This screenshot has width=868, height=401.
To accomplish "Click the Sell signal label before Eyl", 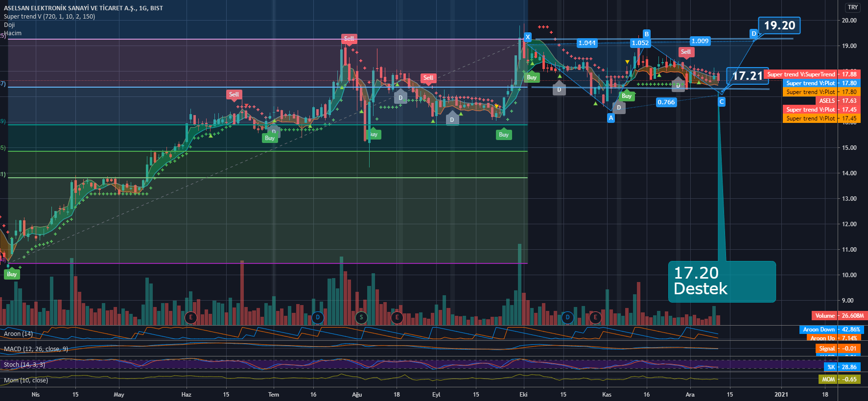I will [428, 78].
